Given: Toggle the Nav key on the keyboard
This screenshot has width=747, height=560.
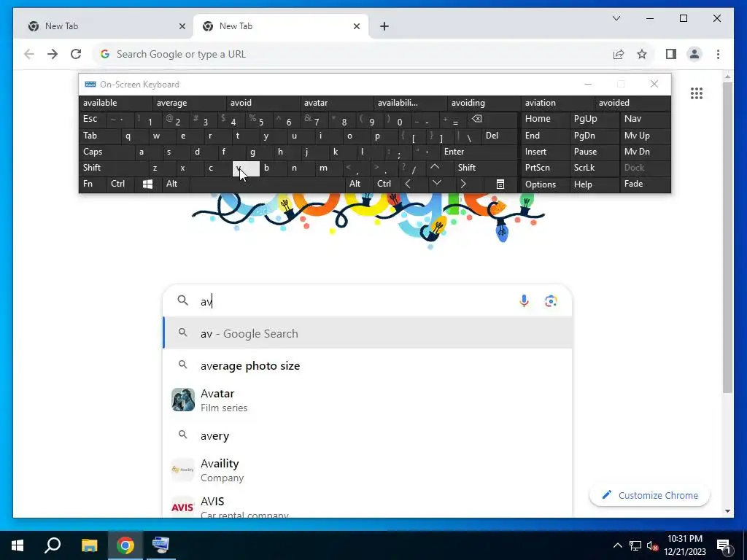Looking at the screenshot, I should coord(645,119).
